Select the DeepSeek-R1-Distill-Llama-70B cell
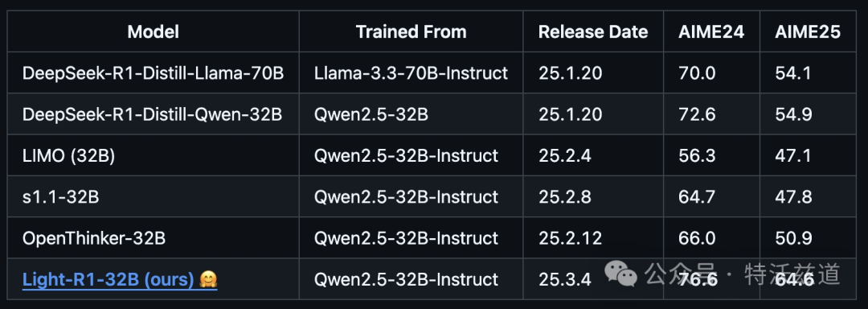The width and height of the screenshot is (868, 309). click(154, 72)
